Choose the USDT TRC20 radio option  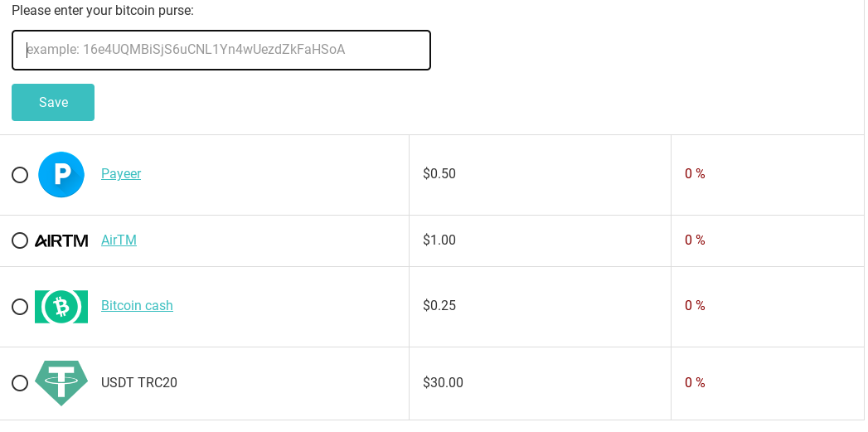coord(20,383)
